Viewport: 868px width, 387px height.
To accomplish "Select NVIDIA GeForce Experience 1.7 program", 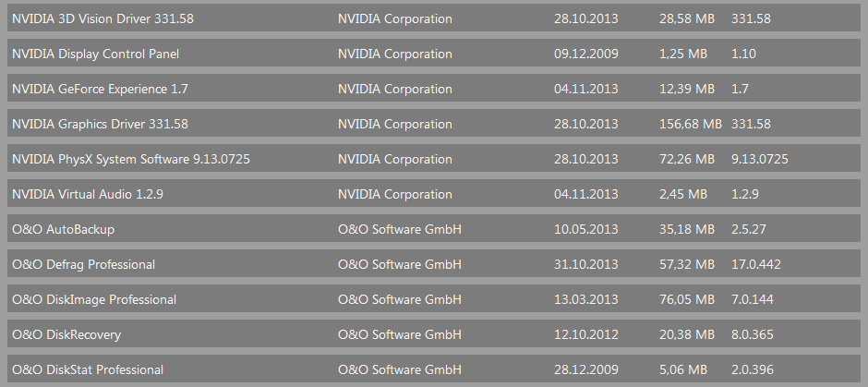I will coord(93,89).
